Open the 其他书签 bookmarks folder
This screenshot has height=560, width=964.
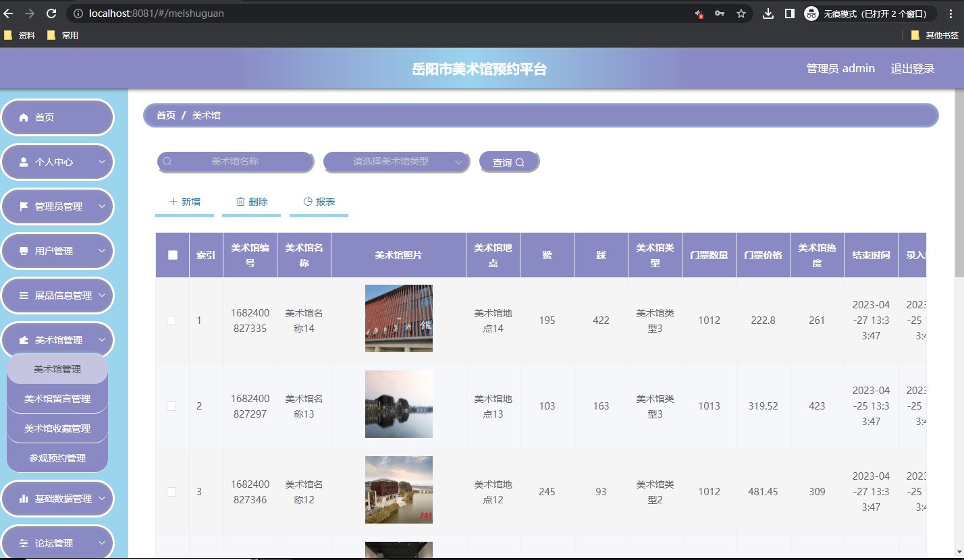934,35
